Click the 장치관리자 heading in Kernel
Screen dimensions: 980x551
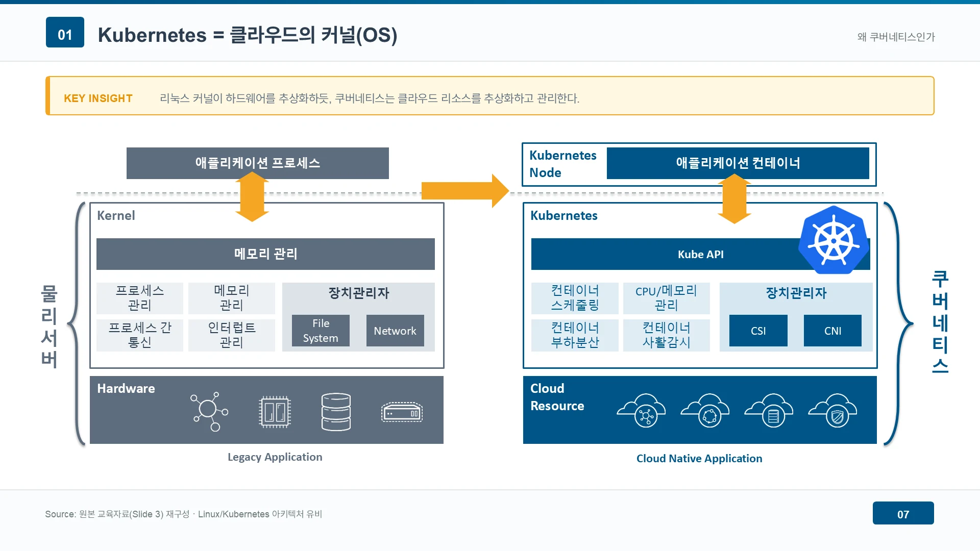coord(358,293)
